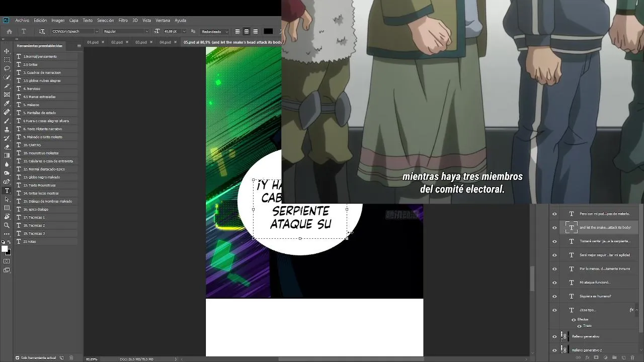
Task: Click the black text color swatch
Action: (268, 31)
